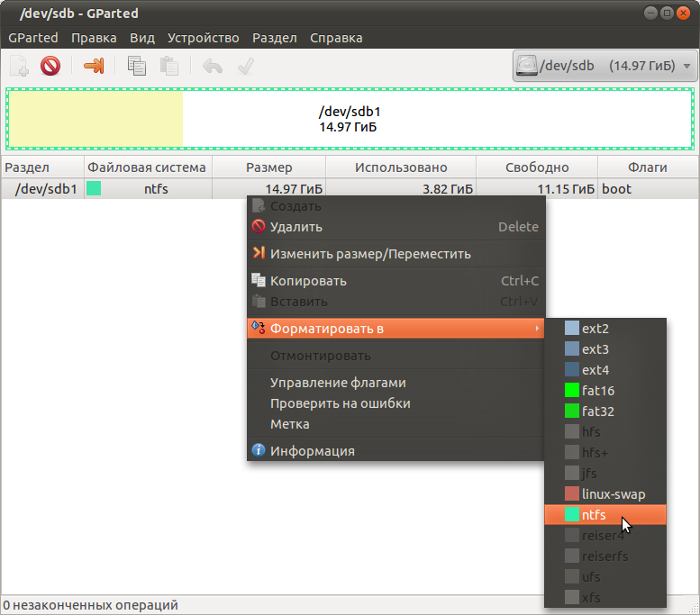
Task: Click the linux-swap red color swatch
Action: coord(572,493)
